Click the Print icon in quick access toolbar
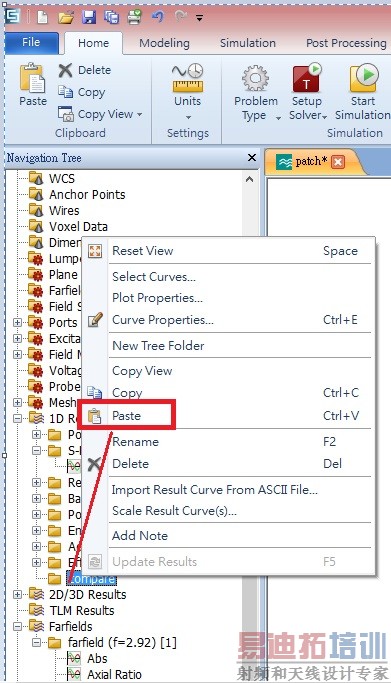Screen dimensions: 391x683 click(x=135, y=17)
